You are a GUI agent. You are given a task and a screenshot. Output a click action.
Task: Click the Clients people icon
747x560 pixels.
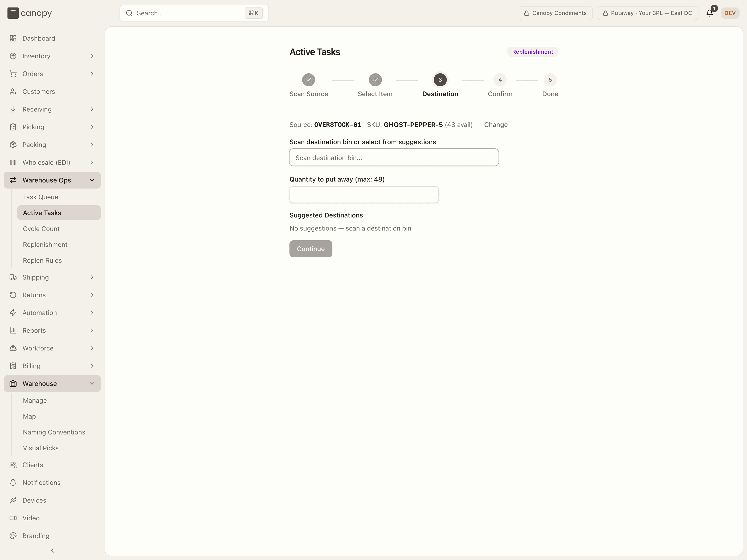(13, 465)
